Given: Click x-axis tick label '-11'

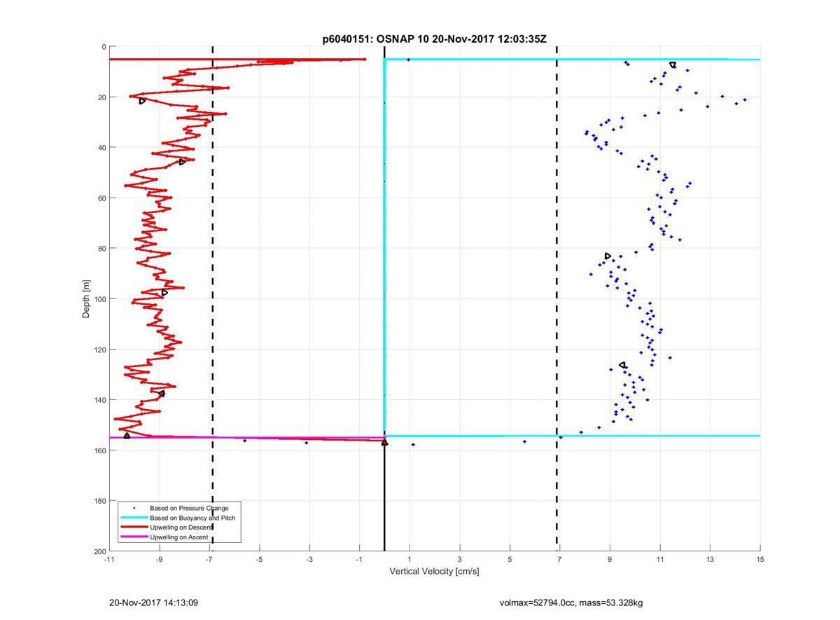Looking at the screenshot, I should (108, 559).
